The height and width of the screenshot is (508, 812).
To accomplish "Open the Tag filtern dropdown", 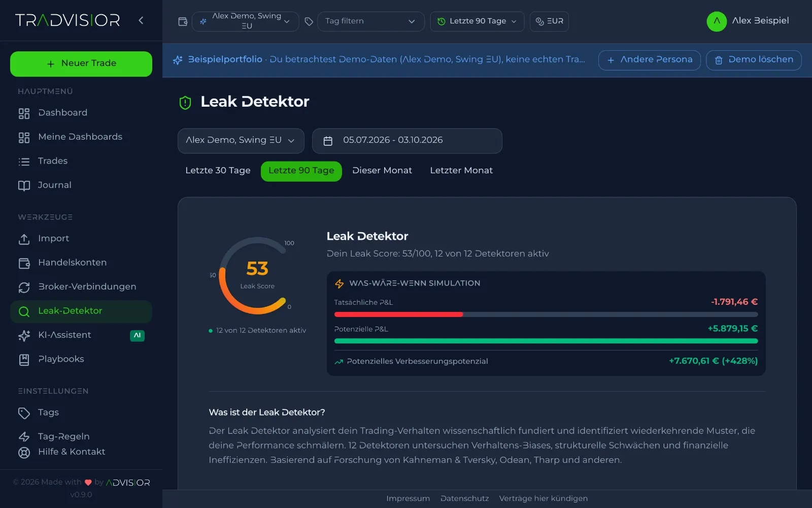I will pyautogui.click(x=371, y=21).
